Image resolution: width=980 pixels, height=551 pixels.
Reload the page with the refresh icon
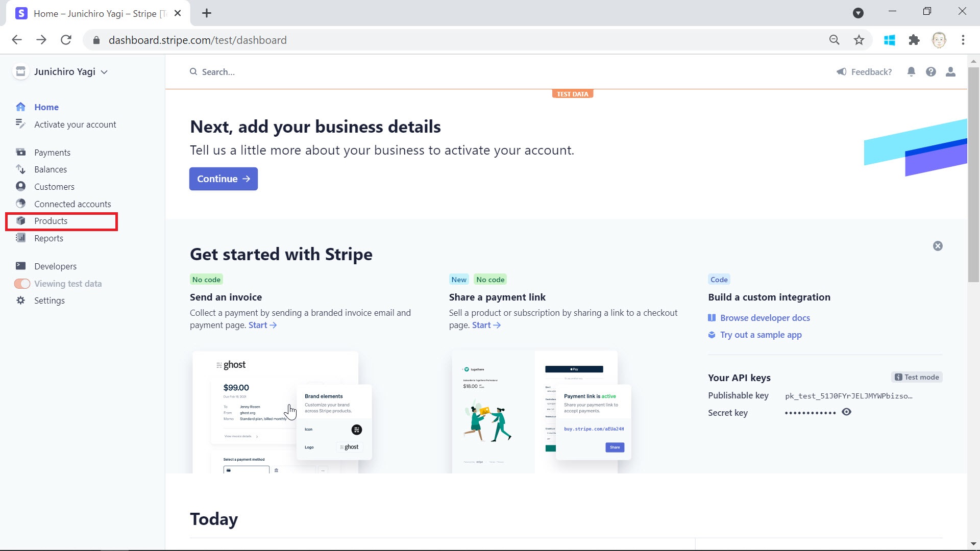[66, 40]
